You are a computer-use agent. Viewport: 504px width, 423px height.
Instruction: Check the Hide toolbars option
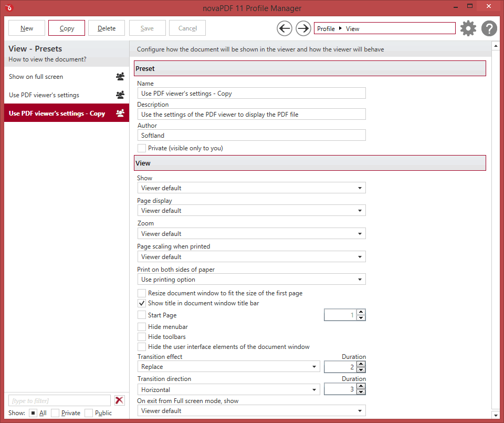142,337
